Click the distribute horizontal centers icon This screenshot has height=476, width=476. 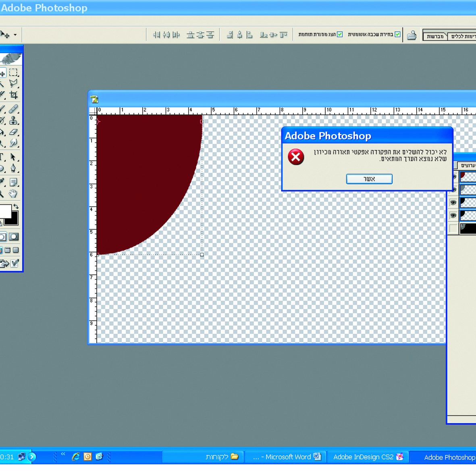click(166, 35)
